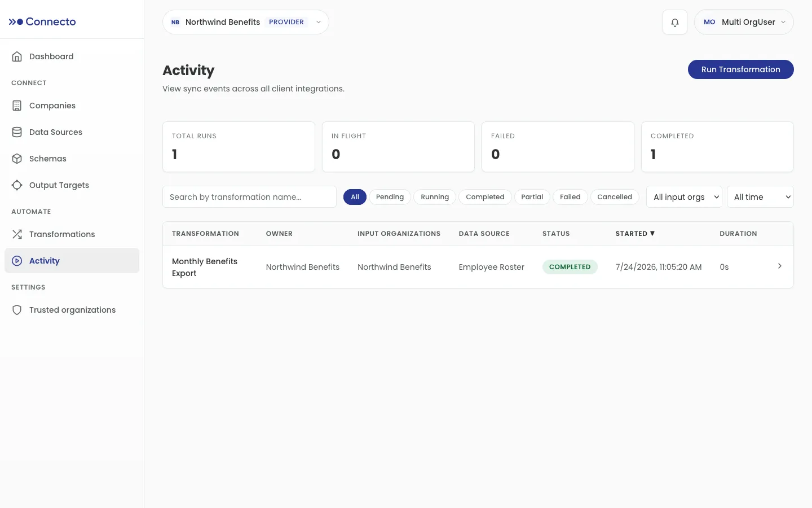Open notifications bell icon
This screenshot has height=508, width=812.
point(675,23)
